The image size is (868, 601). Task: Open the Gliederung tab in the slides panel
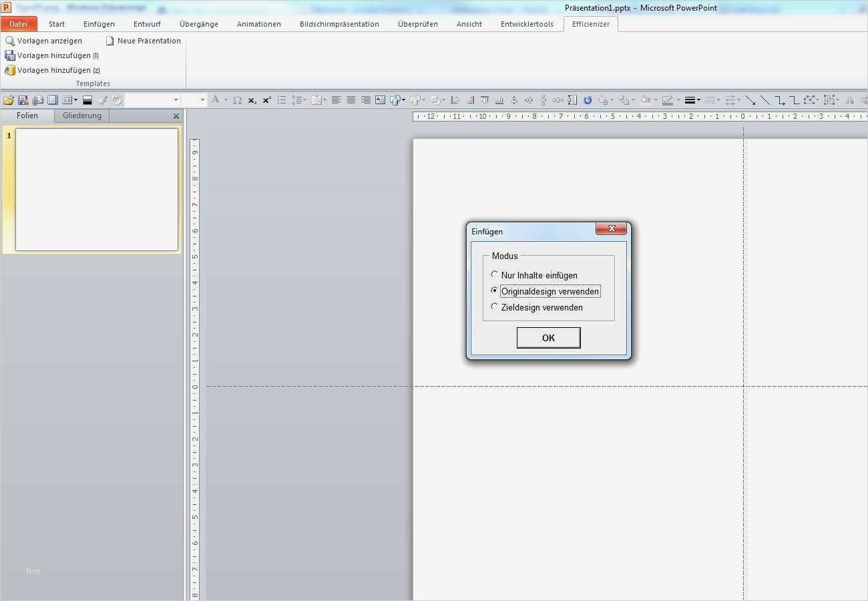pos(81,116)
